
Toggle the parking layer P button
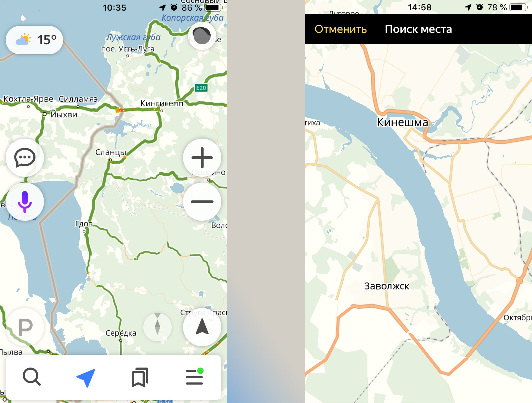(x=25, y=327)
